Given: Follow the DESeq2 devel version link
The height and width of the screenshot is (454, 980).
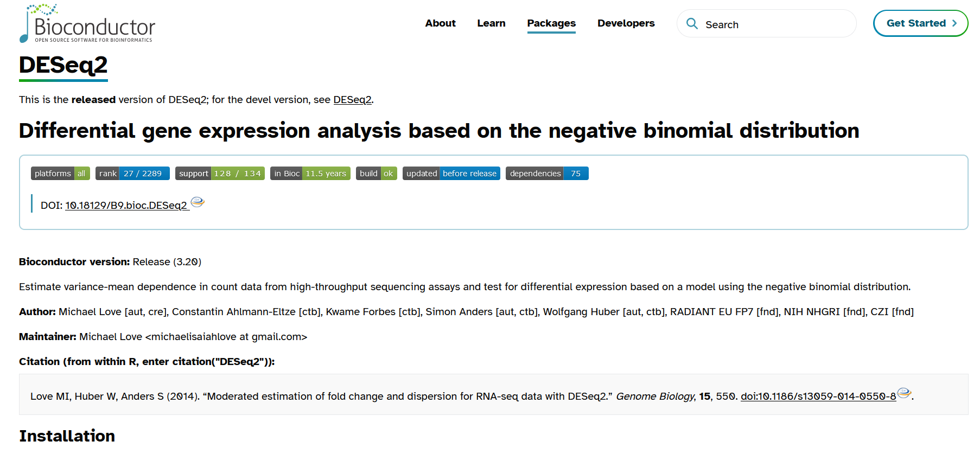Looking at the screenshot, I should point(352,100).
